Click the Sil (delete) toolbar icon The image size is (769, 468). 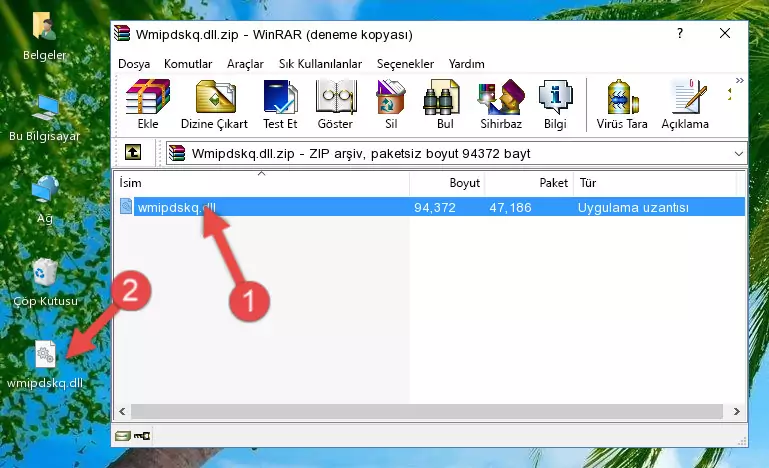[x=391, y=104]
